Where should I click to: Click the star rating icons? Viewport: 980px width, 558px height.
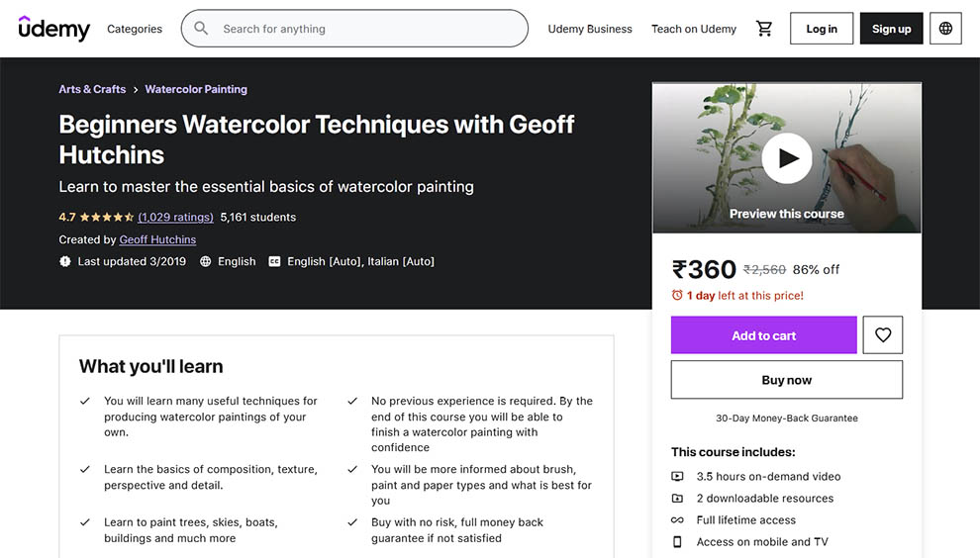[x=107, y=217]
